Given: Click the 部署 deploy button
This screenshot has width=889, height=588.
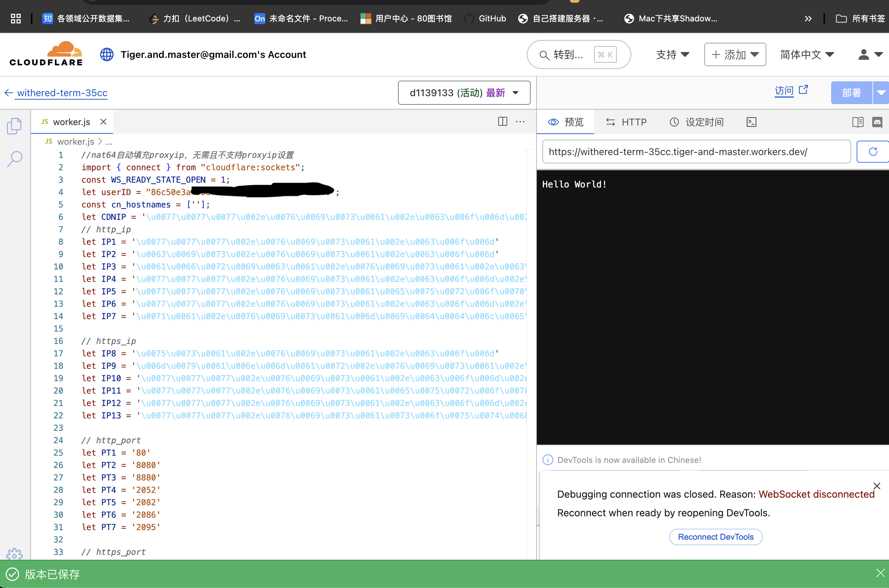Looking at the screenshot, I should click(x=851, y=93).
